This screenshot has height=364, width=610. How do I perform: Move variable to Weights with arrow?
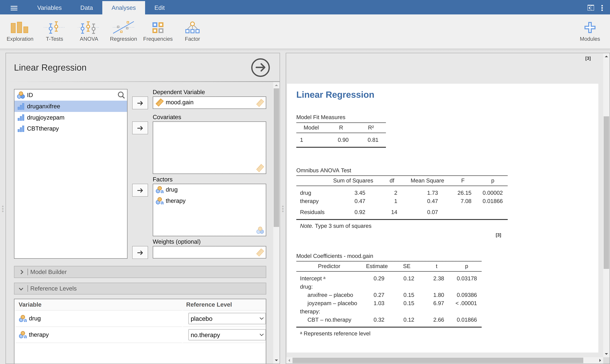(x=140, y=253)
